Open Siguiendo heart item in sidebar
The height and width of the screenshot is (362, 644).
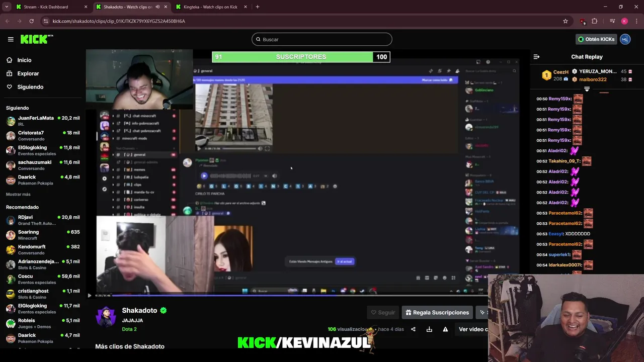click(24, 87)
